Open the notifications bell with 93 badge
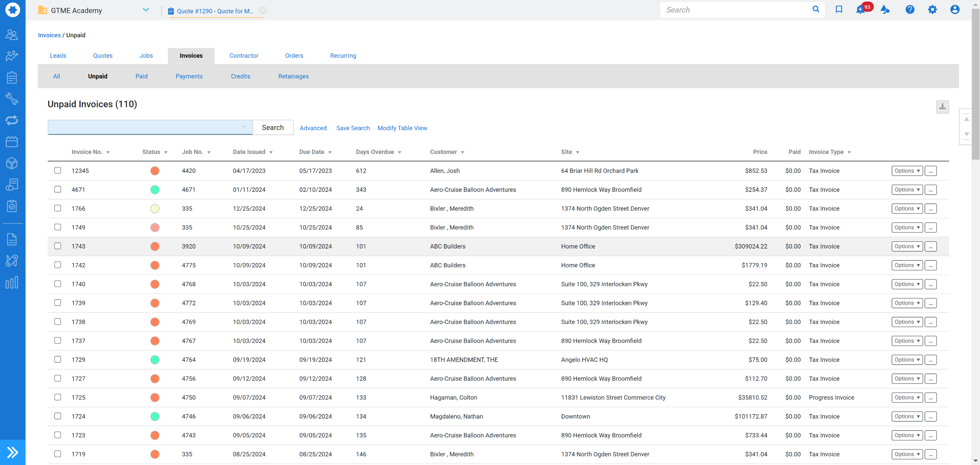This screenshot has height=465, width=980. click(861, 10)
